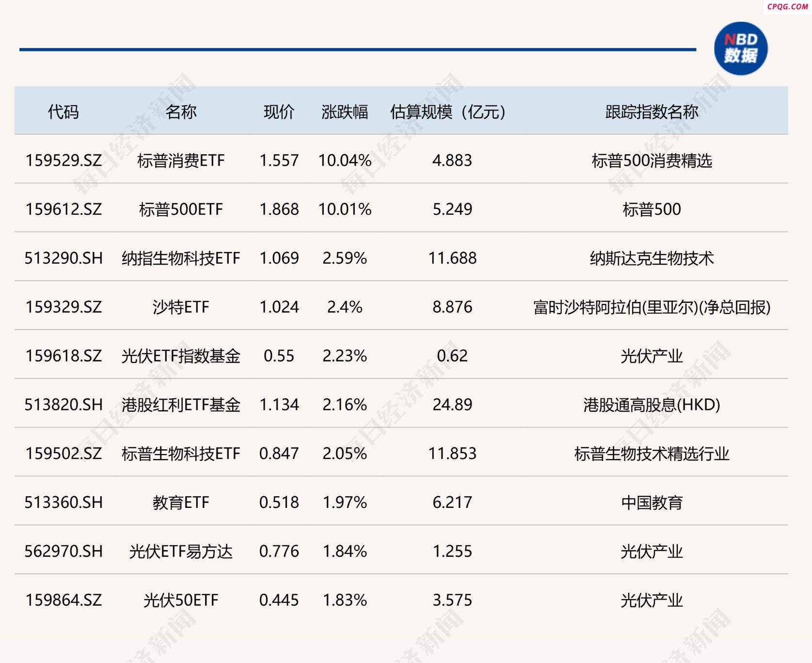
Task: Click the 2.16% change value
Action: tap(345, 405)
